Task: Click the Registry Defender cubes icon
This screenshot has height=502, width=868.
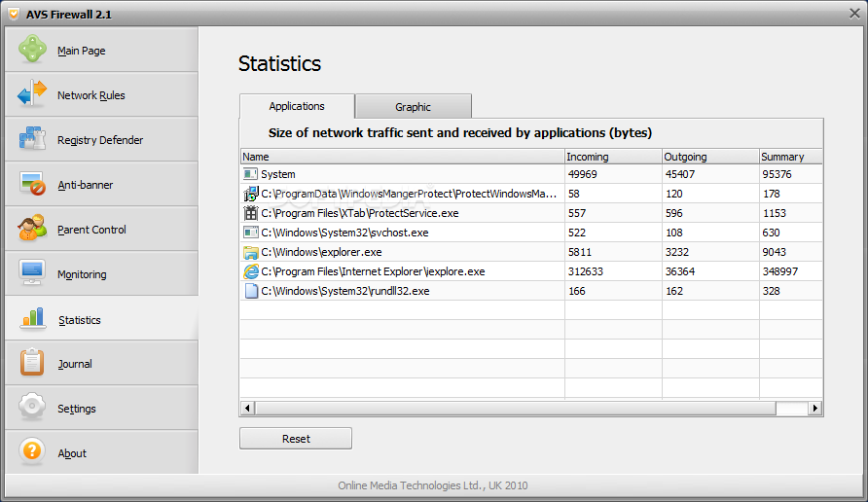Action: pyautogui.click(x=32, y=138)
